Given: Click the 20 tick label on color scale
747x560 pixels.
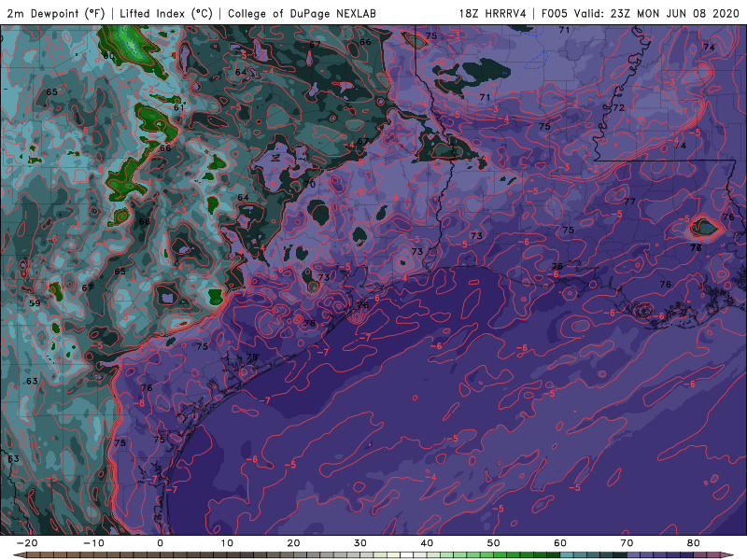Looking at the screenshot, I should tap(293, 543).
